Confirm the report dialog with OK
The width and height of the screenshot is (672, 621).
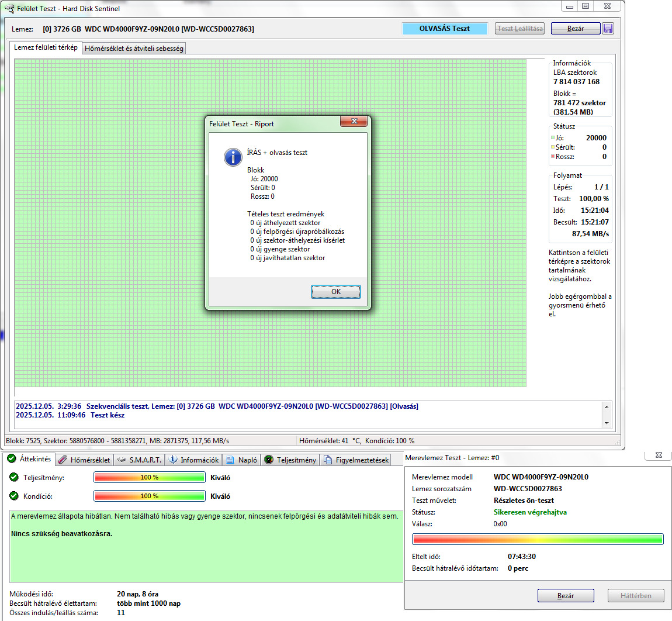pyautogui.click(x=335, y=292)
